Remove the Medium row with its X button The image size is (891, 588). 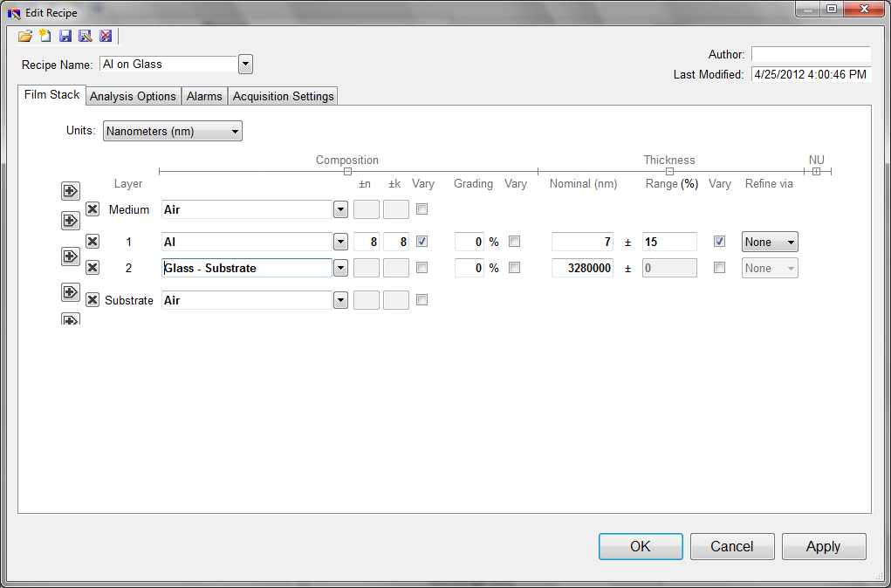click(x=93, y=209)
